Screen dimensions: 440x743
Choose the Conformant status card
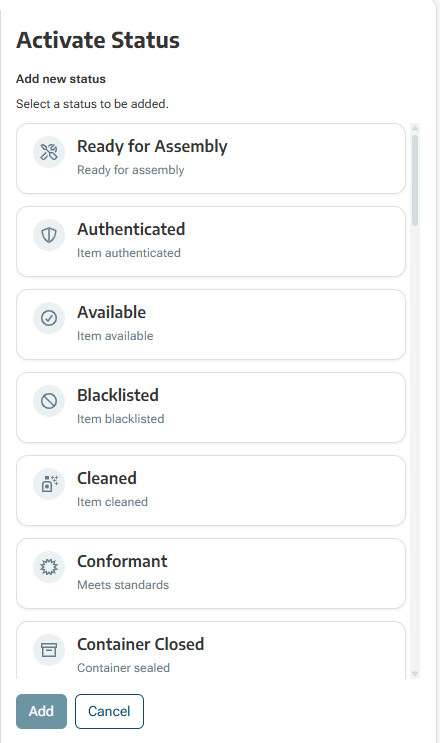[x=211, y=573]
